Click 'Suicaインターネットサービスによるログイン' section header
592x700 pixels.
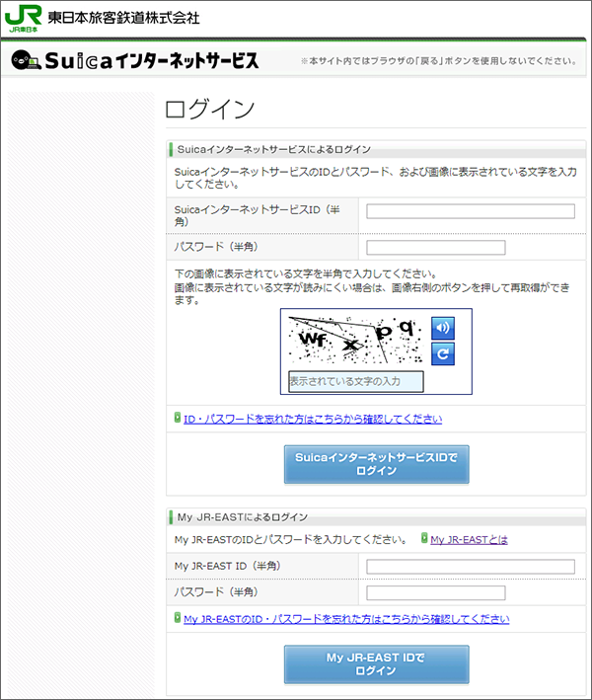[274, 149]
